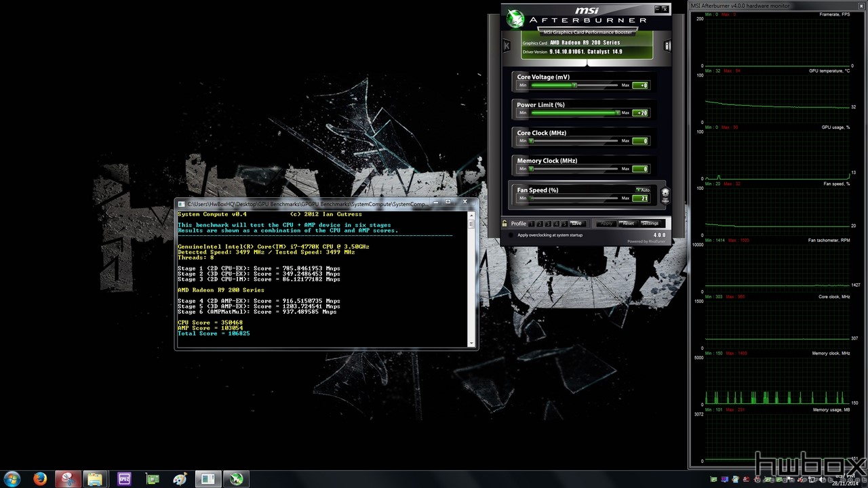The width and height of the screenshot is (868, 488).
Task: Click the Core Voltage slider handle
Action: [574, 85]
